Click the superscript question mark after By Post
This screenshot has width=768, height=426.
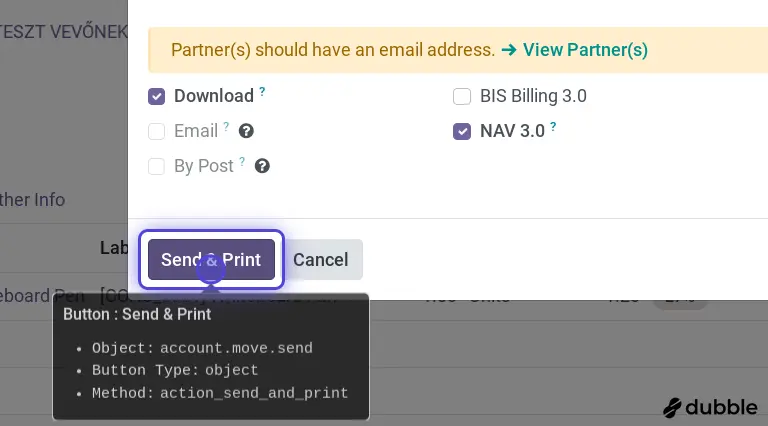click(242, 161)
